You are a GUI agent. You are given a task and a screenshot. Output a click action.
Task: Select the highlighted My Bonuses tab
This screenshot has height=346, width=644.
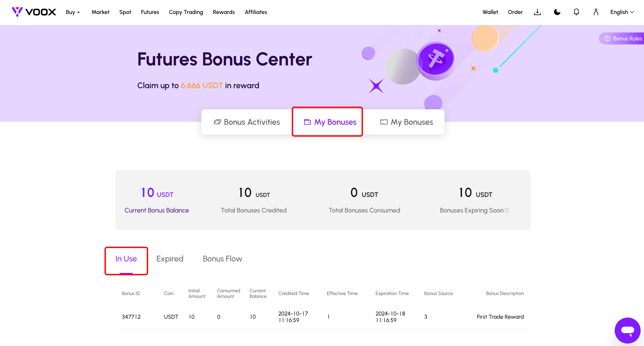tap(330, 122)
